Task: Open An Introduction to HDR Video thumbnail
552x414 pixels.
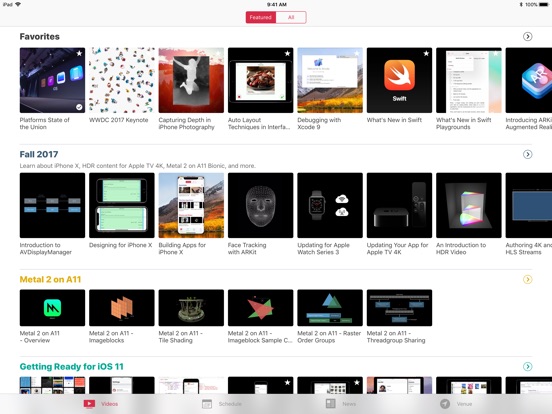Action: click(469, 205)
